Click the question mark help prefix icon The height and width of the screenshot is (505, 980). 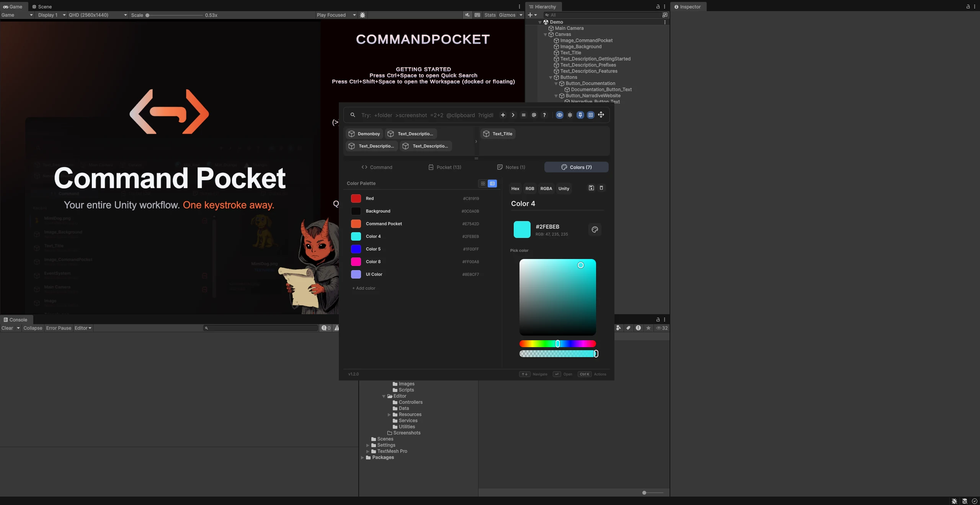544,115
